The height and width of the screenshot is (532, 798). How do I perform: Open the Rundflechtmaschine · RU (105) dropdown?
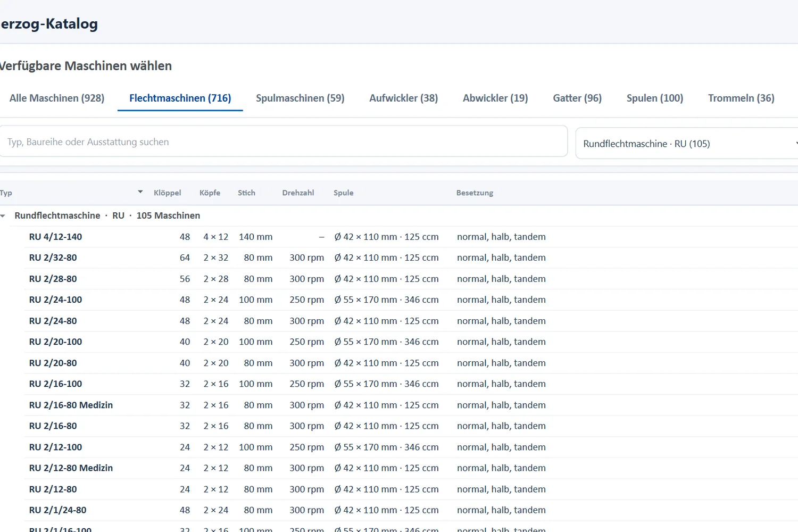[687, 144]
